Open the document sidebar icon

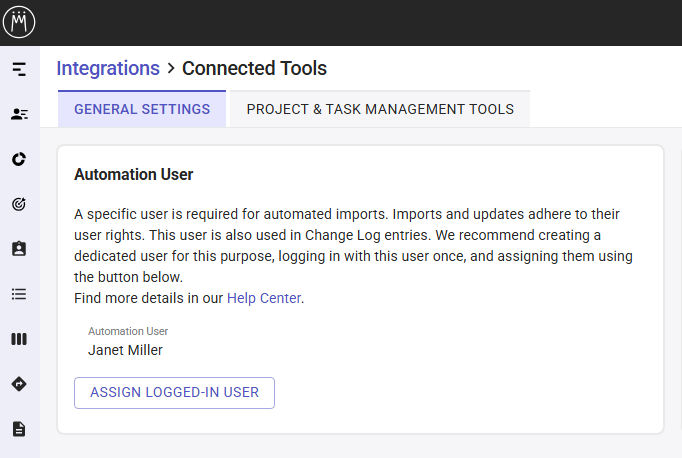(x=19, y=429)
